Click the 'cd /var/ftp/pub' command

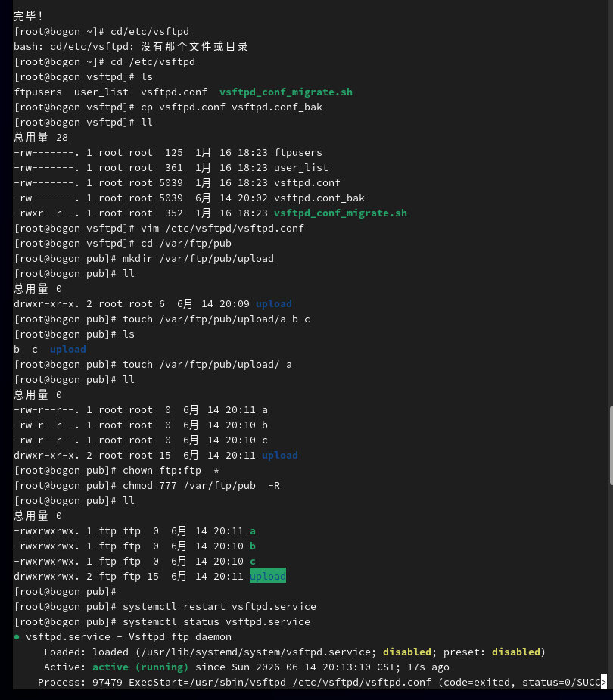[186, 244]
